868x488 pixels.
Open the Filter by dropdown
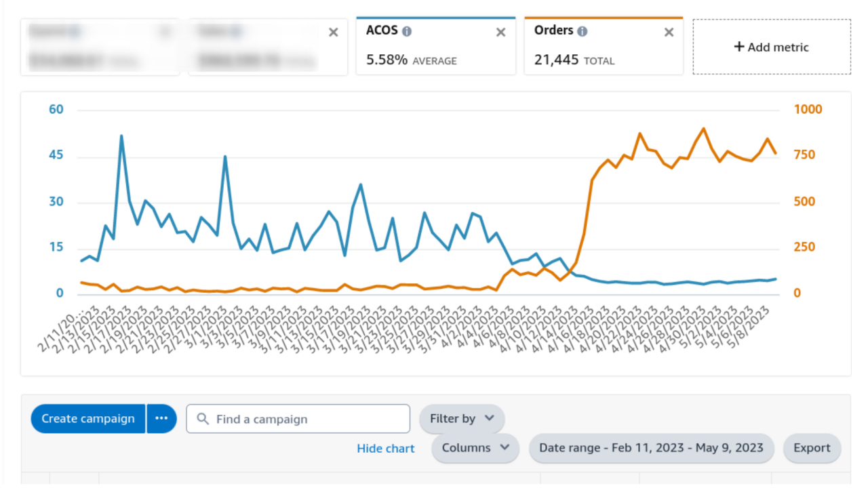pos(462,418)
